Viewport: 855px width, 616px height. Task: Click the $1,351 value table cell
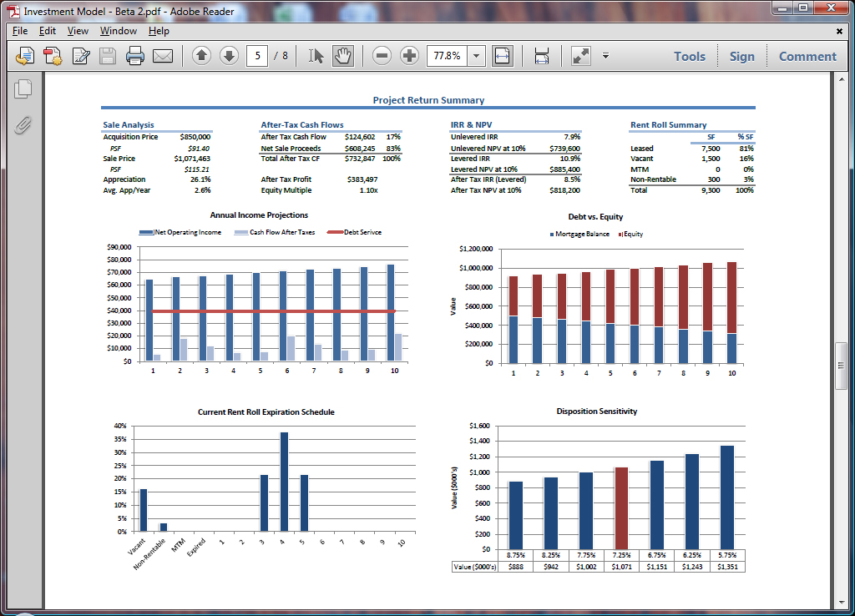(x=727, y=567)
